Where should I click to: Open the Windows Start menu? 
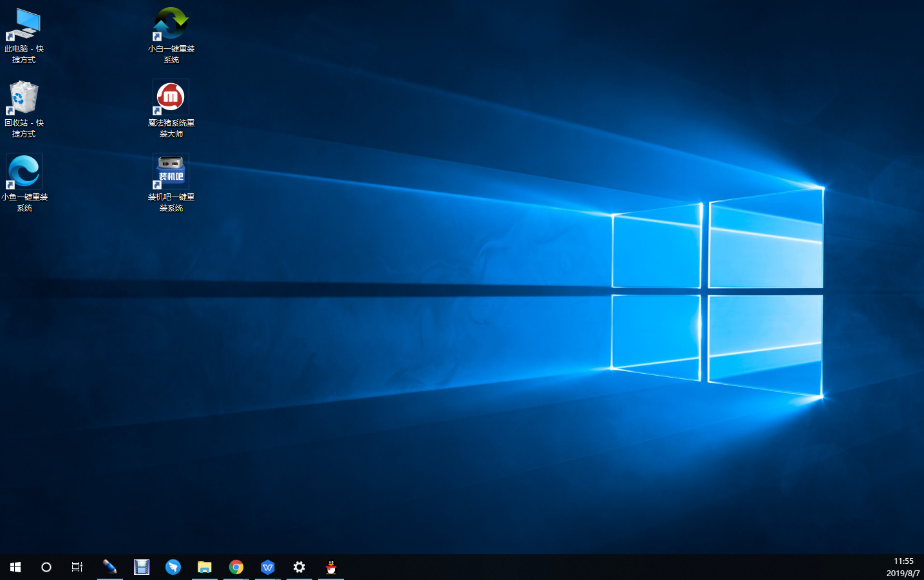tap(15, 567)
